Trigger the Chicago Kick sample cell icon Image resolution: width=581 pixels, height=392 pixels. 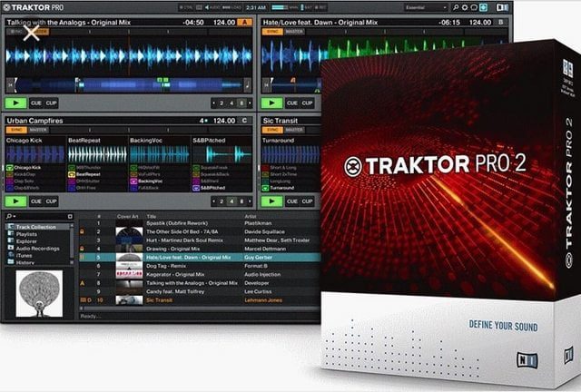point(10,168)
